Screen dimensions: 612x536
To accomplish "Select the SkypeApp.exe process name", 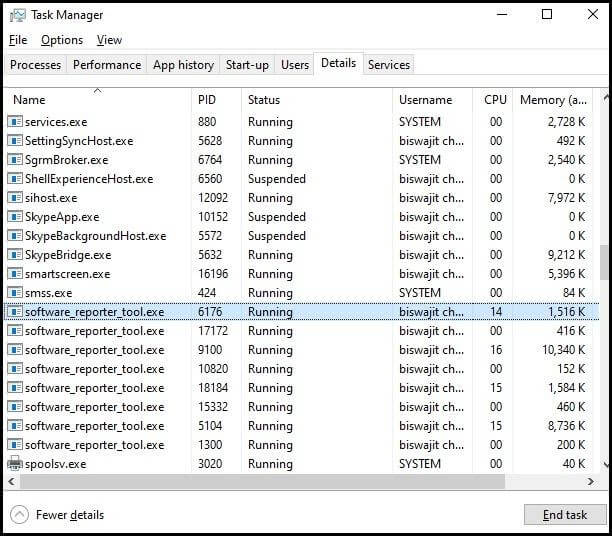I will 62,217.
